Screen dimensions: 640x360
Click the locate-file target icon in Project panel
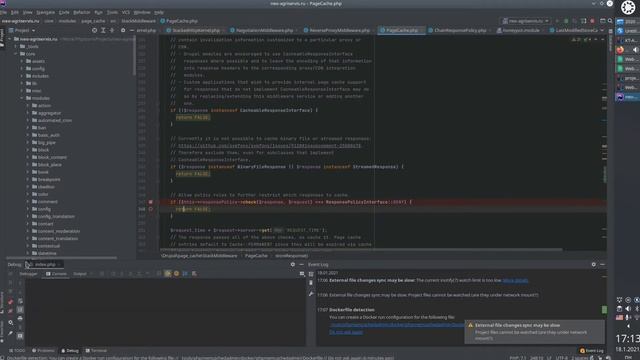94,30
